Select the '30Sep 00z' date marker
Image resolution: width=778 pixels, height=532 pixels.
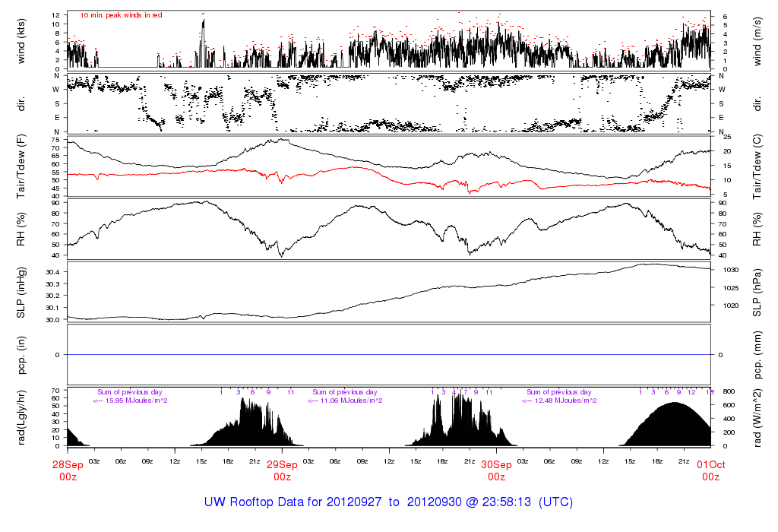tap(496, 470)
